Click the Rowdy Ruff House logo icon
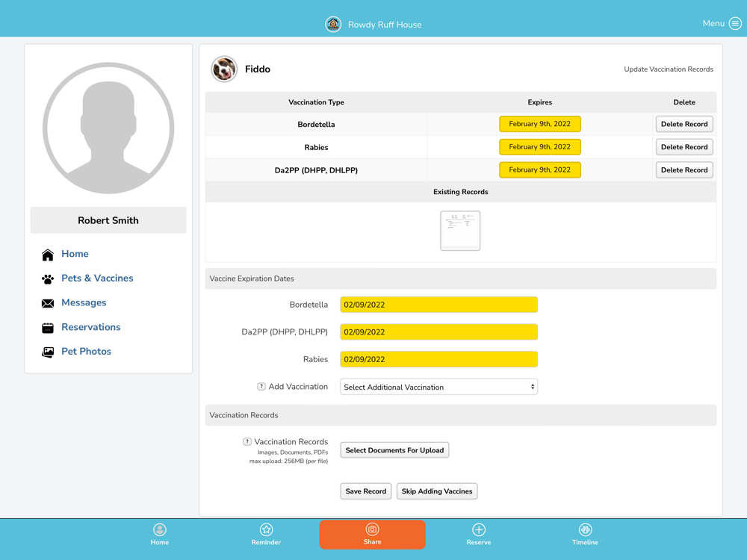The width and height of the screenshot is (747, 560). click(x=333, y=25)
